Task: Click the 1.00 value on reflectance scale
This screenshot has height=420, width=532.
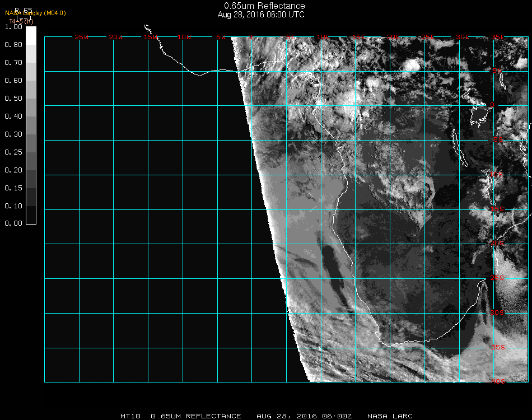Action: (13, 27)
